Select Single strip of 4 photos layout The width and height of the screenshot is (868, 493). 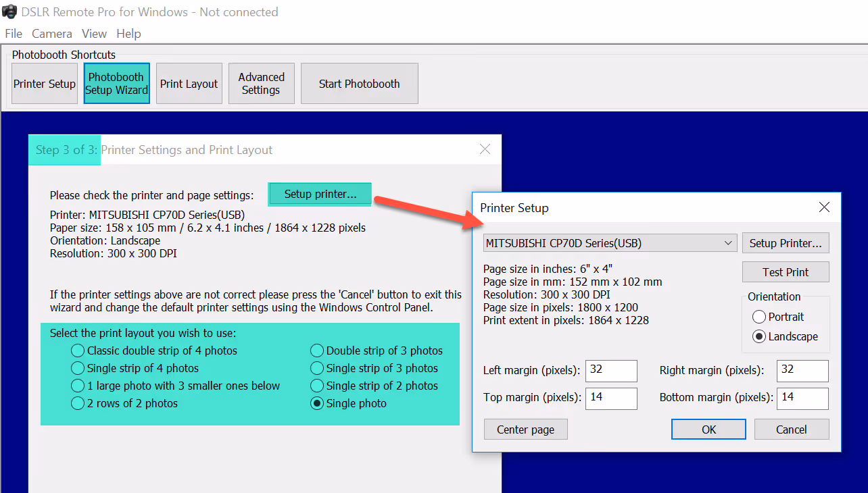click(135, 368)
